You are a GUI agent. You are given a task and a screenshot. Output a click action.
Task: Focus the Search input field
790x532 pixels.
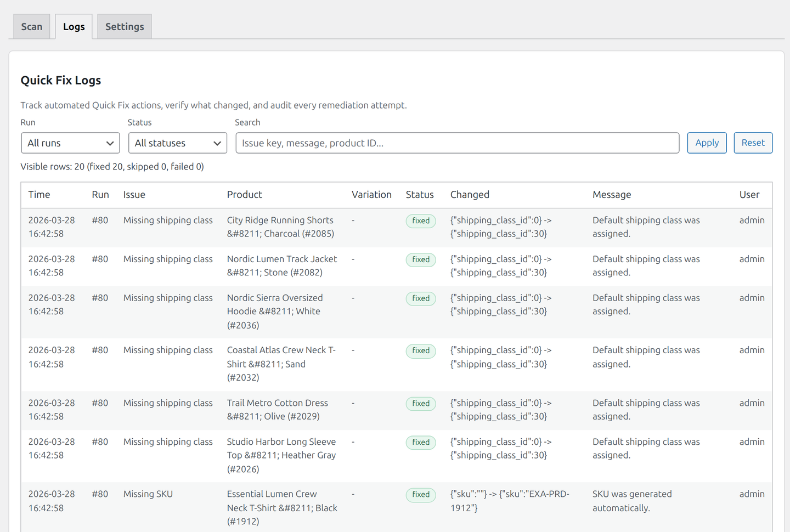(457, 143)
